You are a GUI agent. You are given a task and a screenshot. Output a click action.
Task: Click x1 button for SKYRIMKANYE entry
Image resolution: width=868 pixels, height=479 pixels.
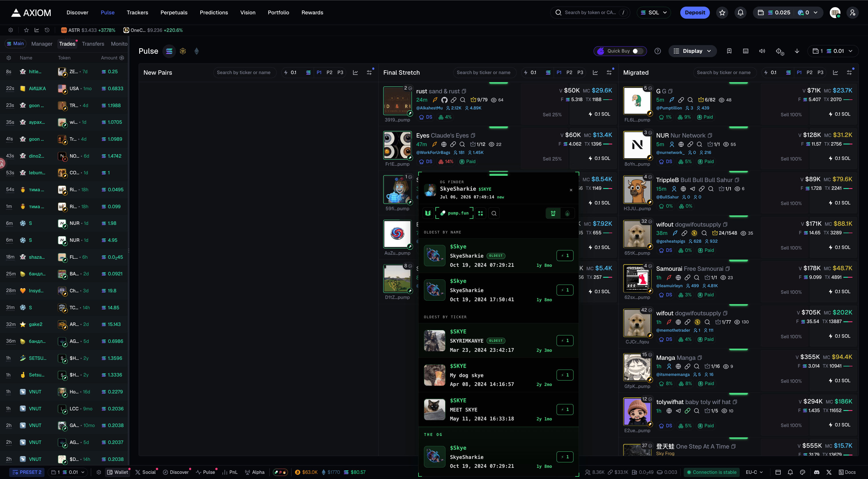pyautogui.click(x=565, y=341)
